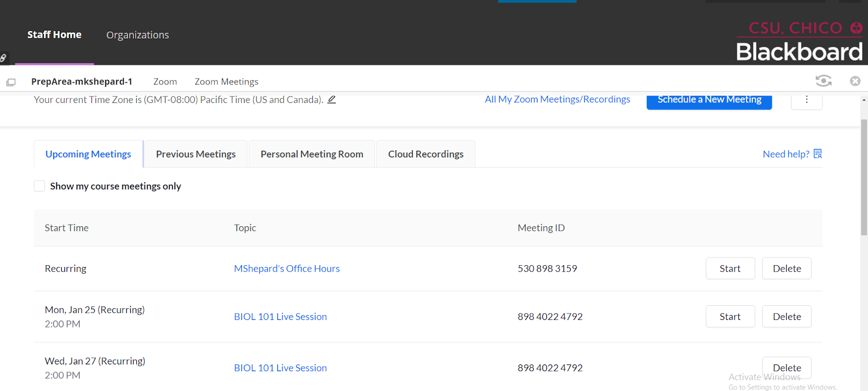Open the Organizations tab

point(138,35)
